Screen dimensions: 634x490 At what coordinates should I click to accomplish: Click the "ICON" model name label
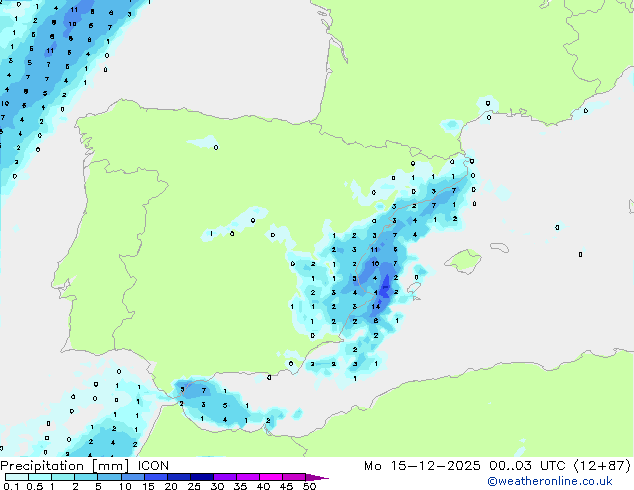click(x=153, y=466)
